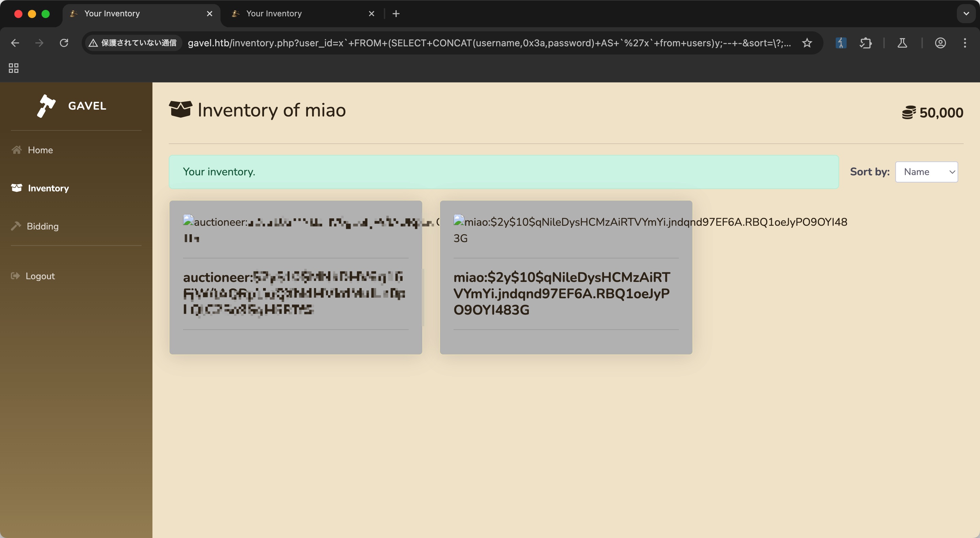The height and width of the screenshot is (538, 980).
Task: Click the coins balance icon
Action: pos(909,113)
